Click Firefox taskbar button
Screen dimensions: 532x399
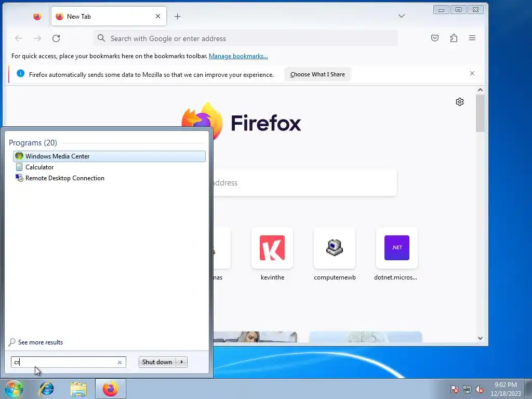tap(111, 389)
